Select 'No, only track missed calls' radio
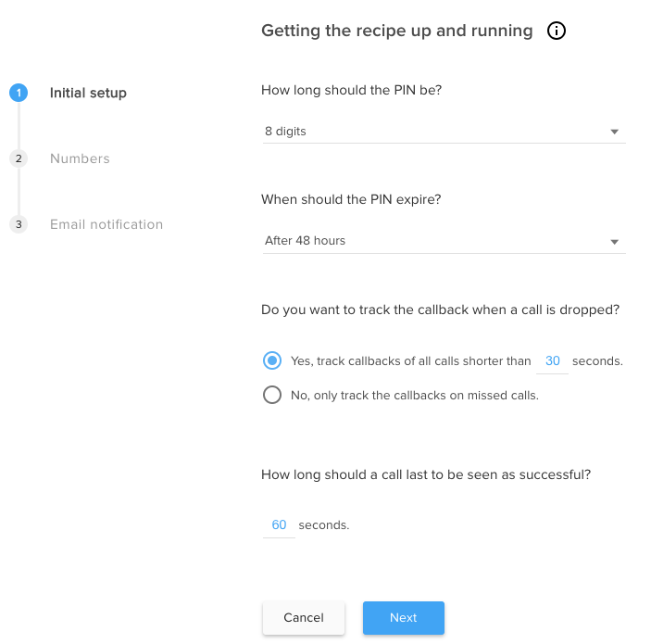 [x=272, y=395]
